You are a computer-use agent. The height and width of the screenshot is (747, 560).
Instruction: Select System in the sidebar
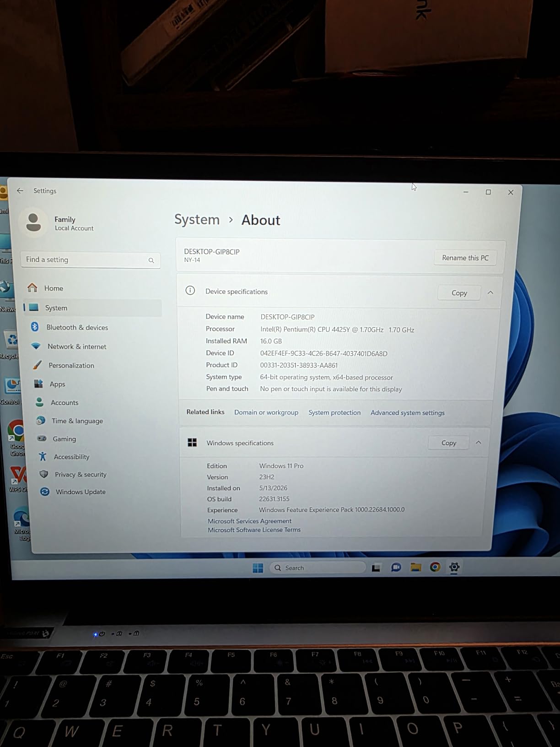pos(93,308)
